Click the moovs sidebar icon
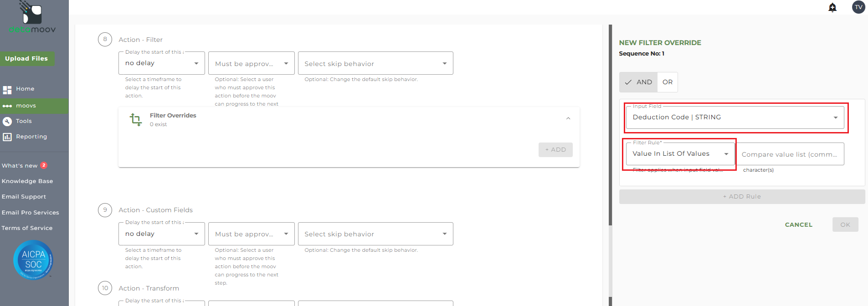Viewport: 868px width, 306px height. coord(7,106)
